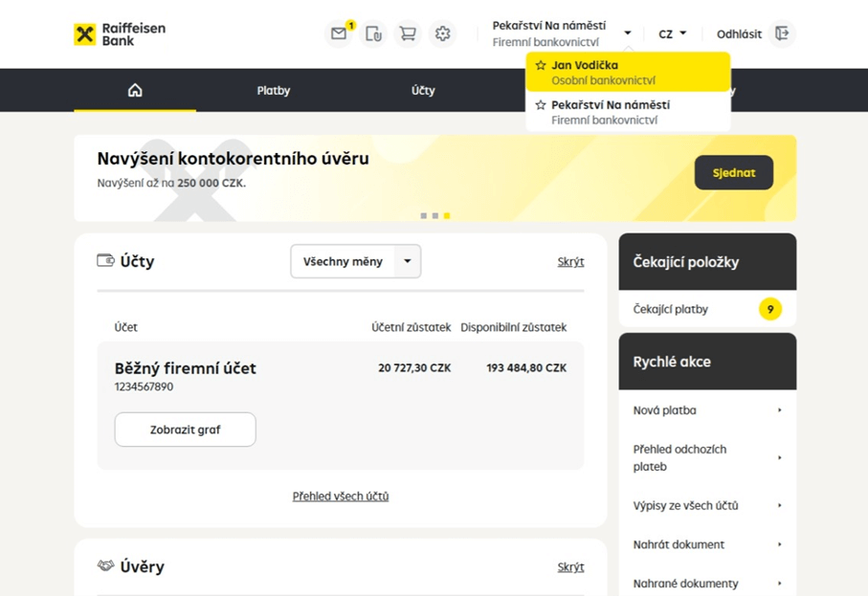868x596 pixels.
Task: Open the CZ language dropdown
Action: click(x=672, y=33)
